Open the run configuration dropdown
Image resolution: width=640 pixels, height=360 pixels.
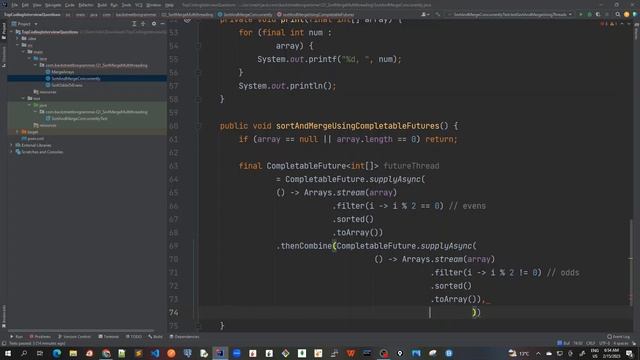pyautogui.click(x=510, y=14)
